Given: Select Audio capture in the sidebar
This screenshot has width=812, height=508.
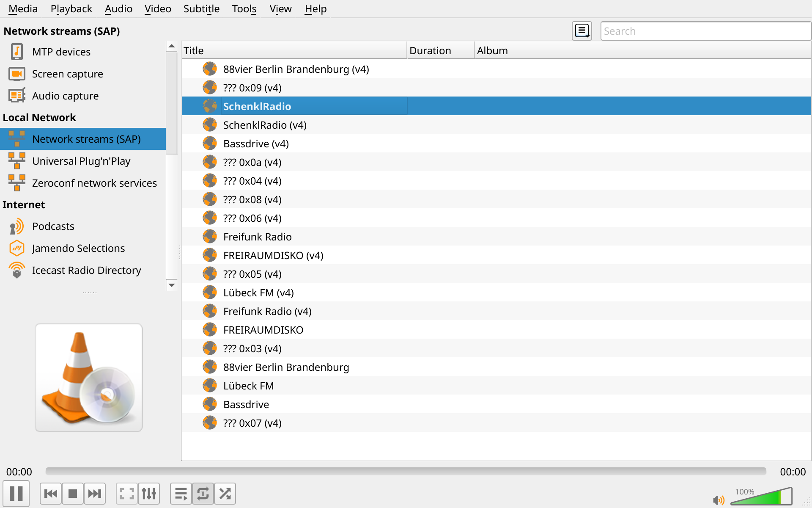Looking at the screenshot, I should tap(83, 96).
